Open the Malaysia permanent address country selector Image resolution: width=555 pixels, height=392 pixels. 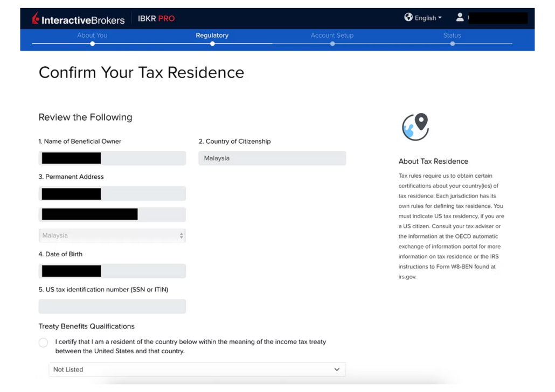(112, 236)
